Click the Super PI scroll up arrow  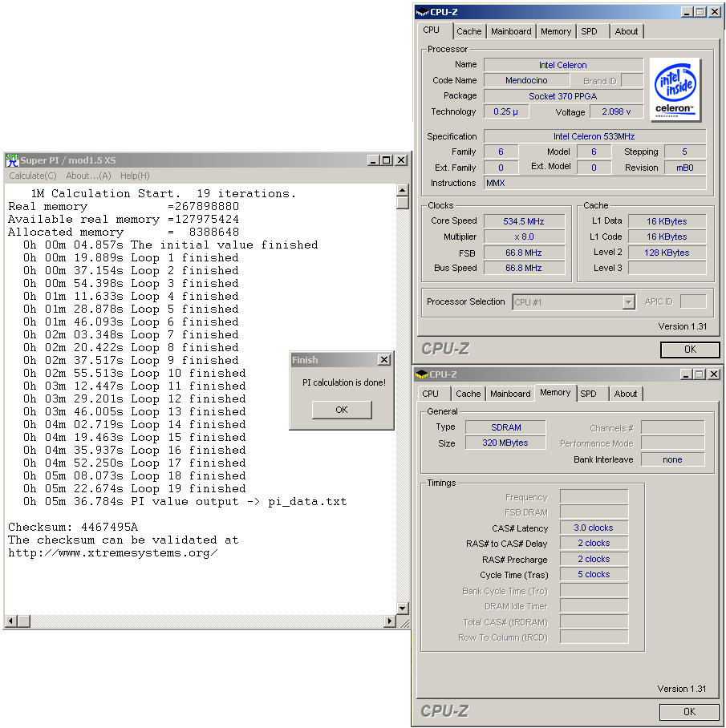[402, 190]
